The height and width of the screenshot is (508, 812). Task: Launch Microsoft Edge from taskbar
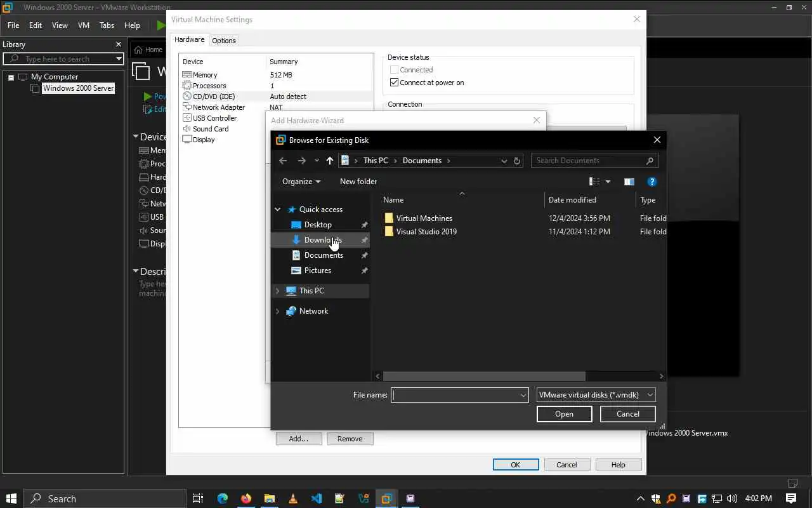(x=222, y=498)
